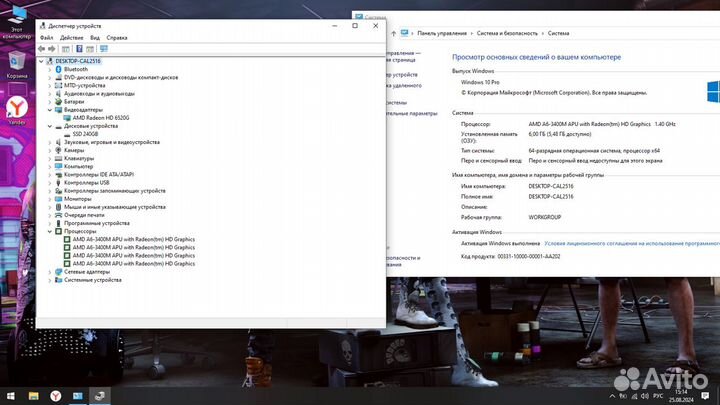The width and height of the screenshot is (720, 405).
Task: Select the Программные устройства row
Action: [x=96, y=223]
